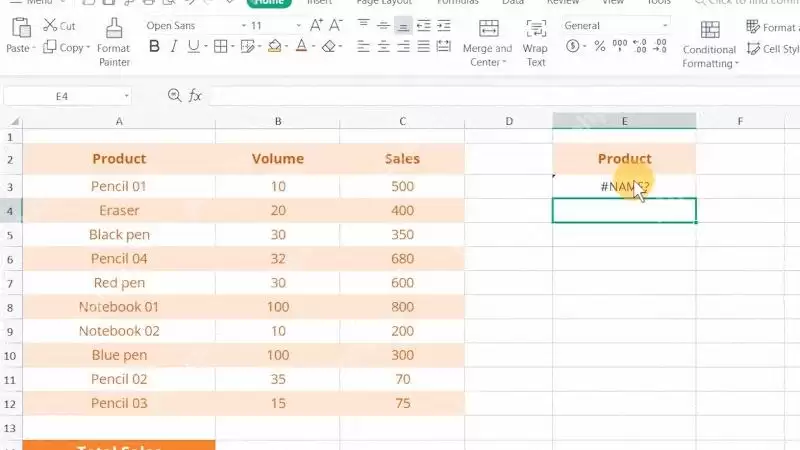Increase indent in cell
This screenshot has width=800, height=450.
[444, 25]
